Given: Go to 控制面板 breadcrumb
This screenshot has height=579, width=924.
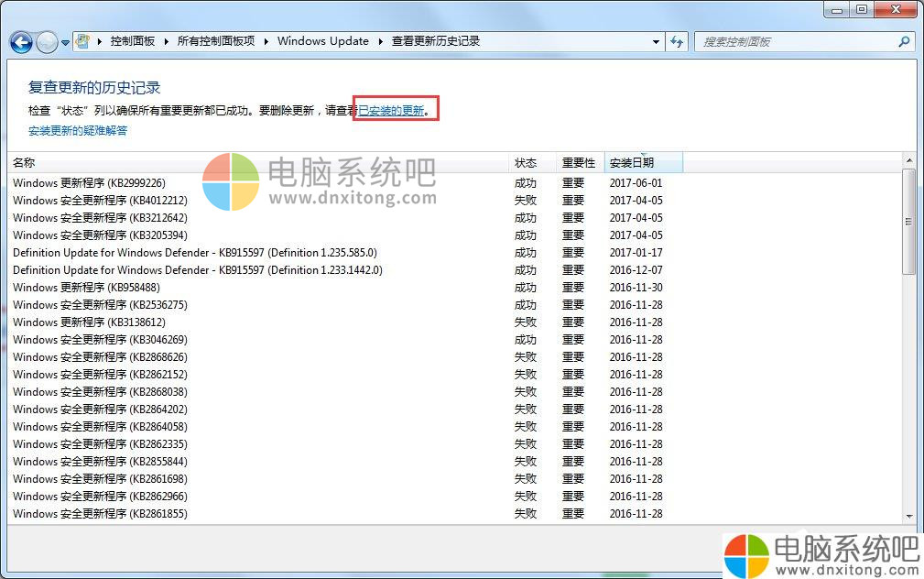Looking at the screenshot, I should tap(133, 41).
